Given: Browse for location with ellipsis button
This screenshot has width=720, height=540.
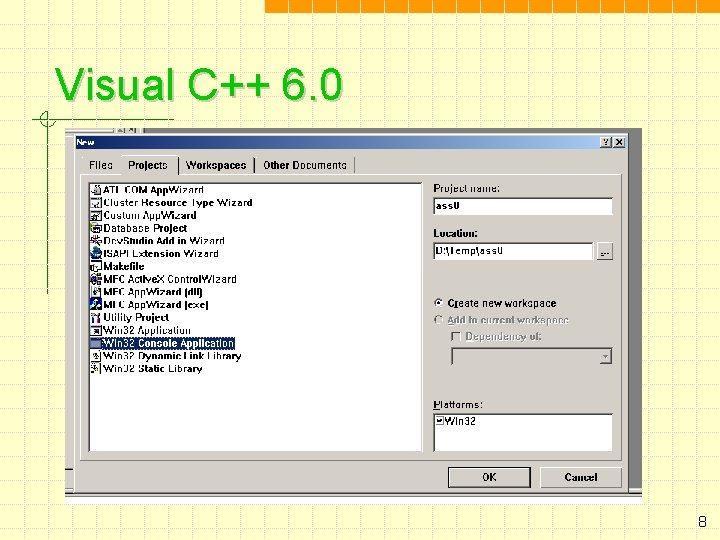Looking at the screenshot, I should 604,252.
